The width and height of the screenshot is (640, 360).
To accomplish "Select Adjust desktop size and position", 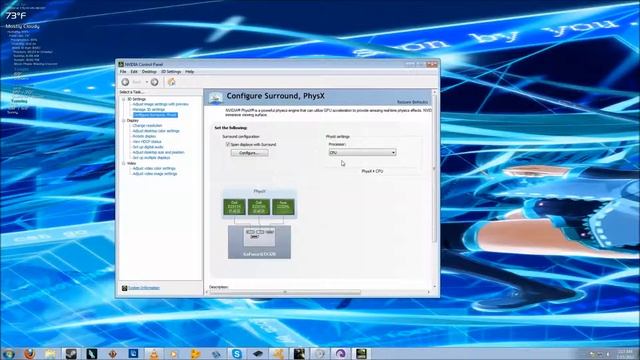I will point(158,152).
